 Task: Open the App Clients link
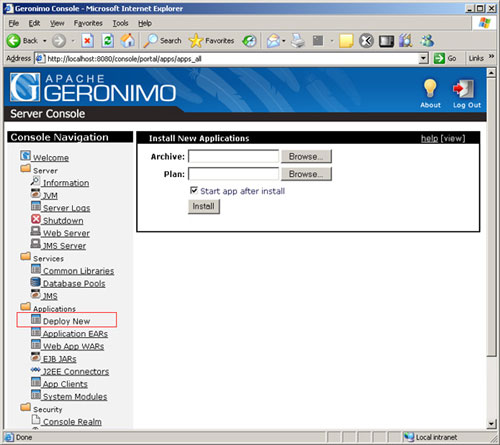click(x=65, y=384)
